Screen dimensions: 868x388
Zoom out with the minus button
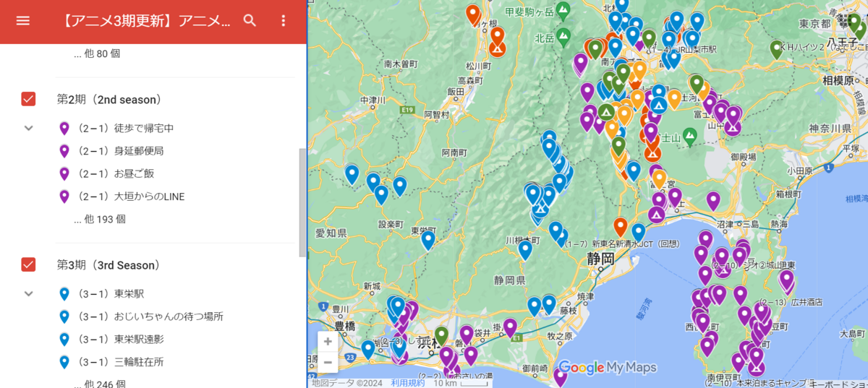click(x=328, y=362)
